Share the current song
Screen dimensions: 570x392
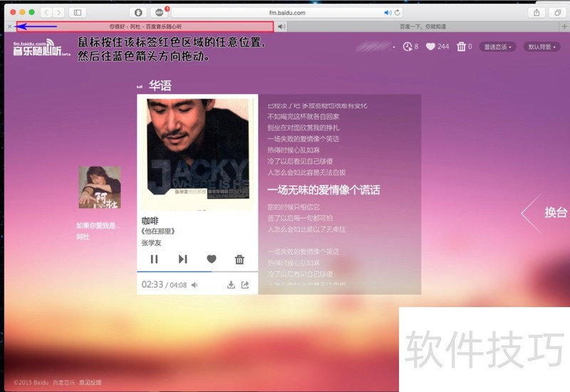pos(245,284)
